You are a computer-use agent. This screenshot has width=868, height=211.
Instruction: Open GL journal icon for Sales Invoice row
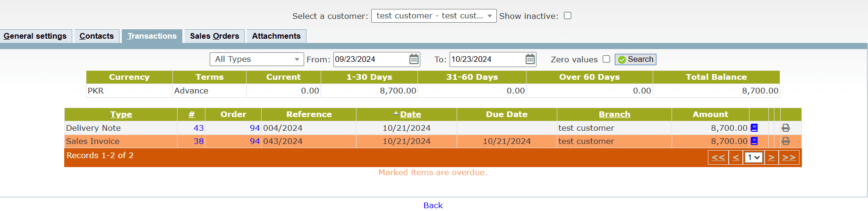754,141
